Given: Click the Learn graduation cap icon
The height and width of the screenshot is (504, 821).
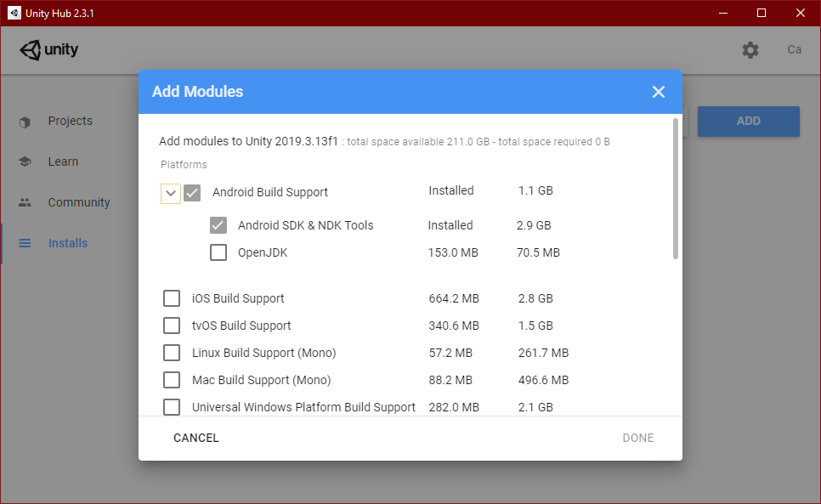Looking at the screenshot, I should tap(25, 162).
